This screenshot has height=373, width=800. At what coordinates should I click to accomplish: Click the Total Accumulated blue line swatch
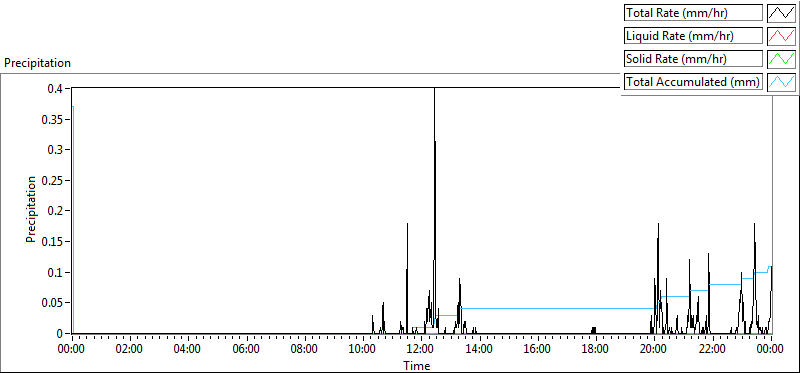point(782,82)
